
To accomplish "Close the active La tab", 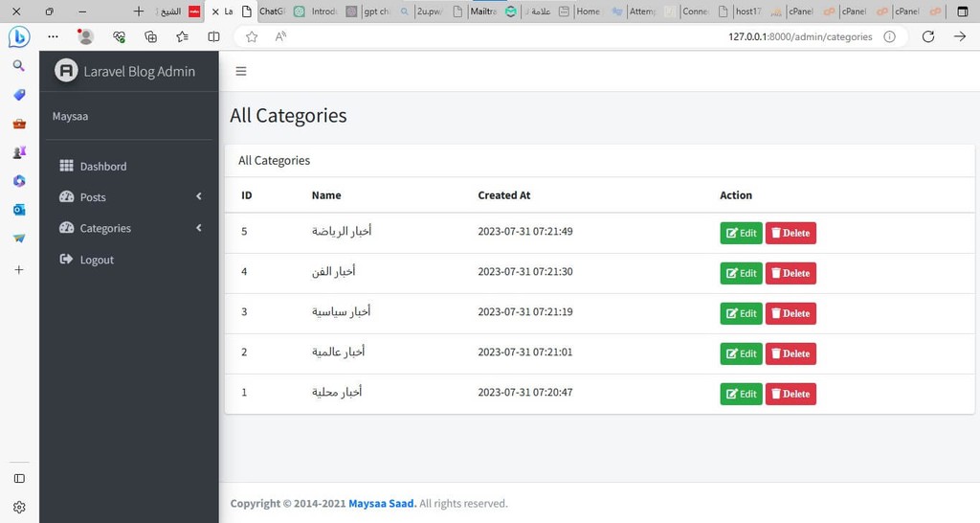I will 215,11.
